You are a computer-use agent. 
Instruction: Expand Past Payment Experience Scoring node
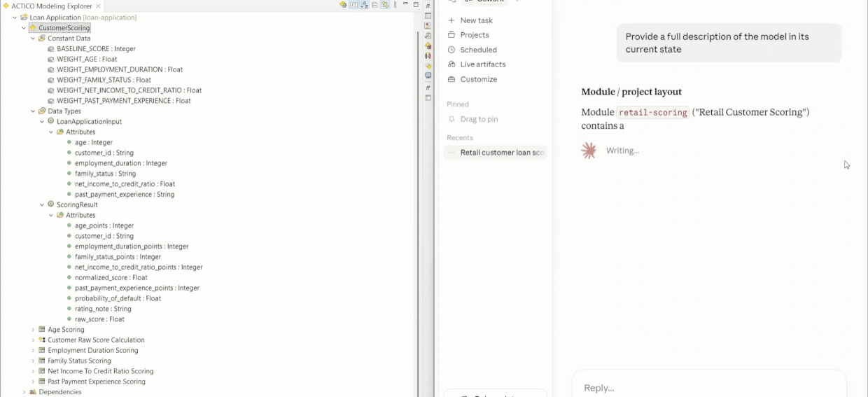[x=33, y=382]
